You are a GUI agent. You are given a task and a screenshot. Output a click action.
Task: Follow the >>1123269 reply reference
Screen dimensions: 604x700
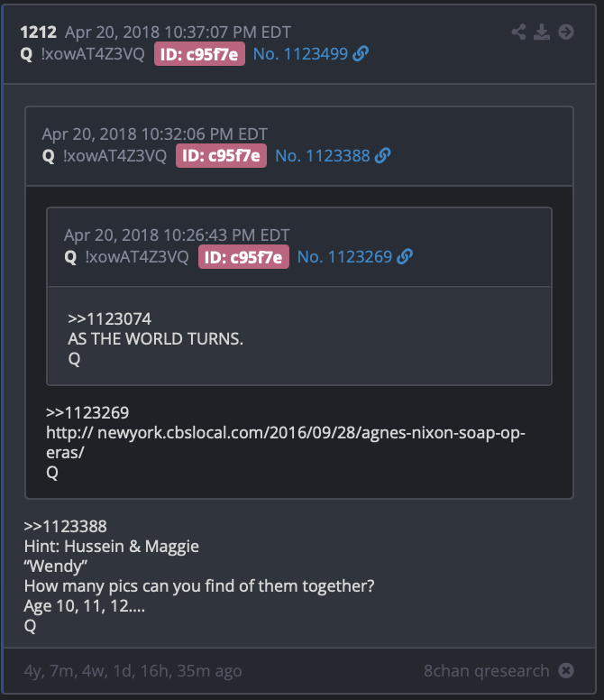87,412
